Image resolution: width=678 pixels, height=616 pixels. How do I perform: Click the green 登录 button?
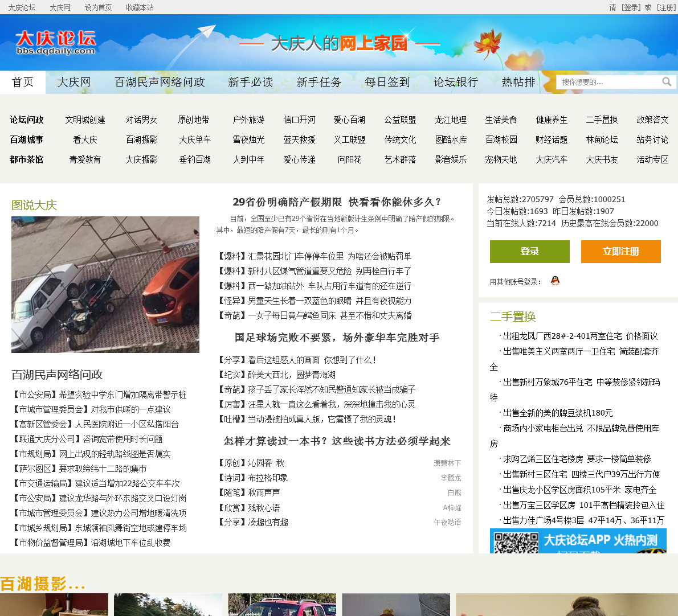click(x=530, y=252)
